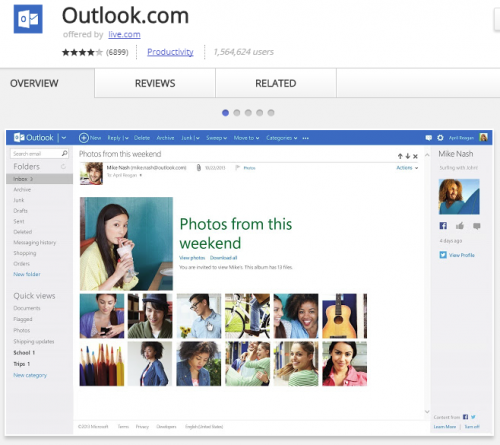Expand recipient details arrow beside April Reagan

(x=141, y=175)
